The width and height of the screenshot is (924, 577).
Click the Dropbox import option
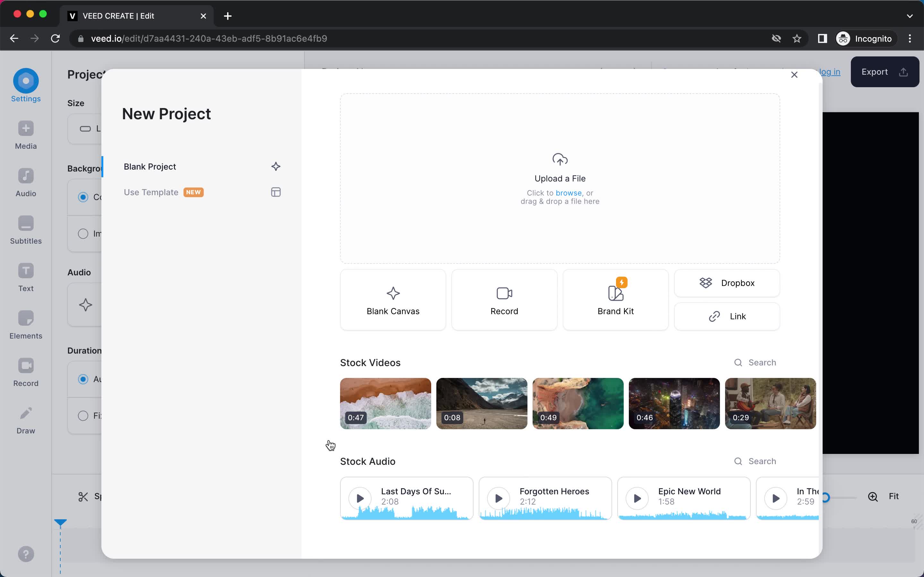click(x=727, y=283)
